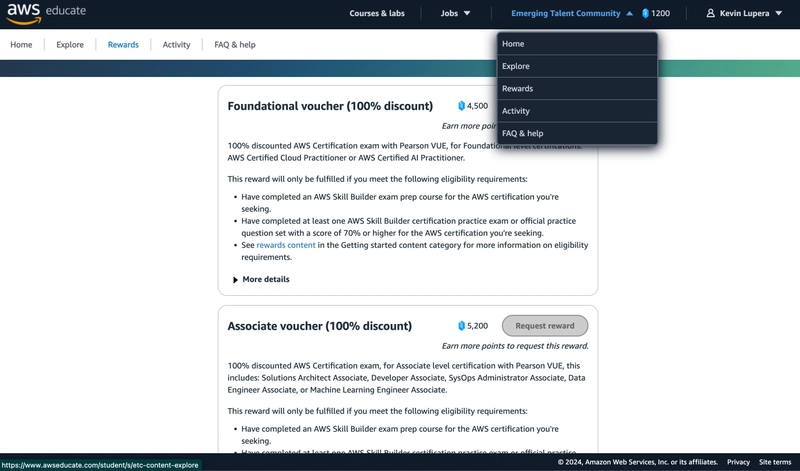This screenshot has height=471, width=800.
Task: Open the Kevin Lupera account dropdown
Action: point(744,13)
